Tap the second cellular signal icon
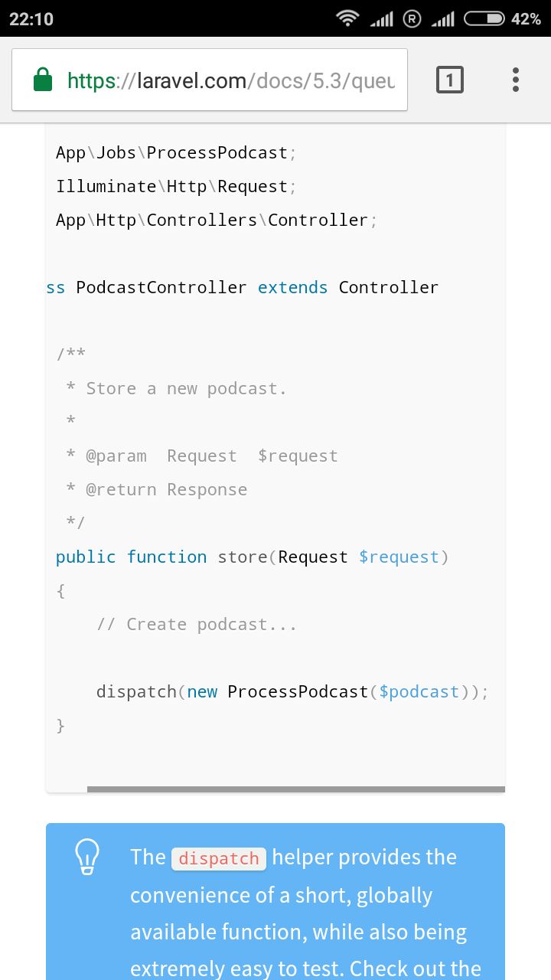 442,18
